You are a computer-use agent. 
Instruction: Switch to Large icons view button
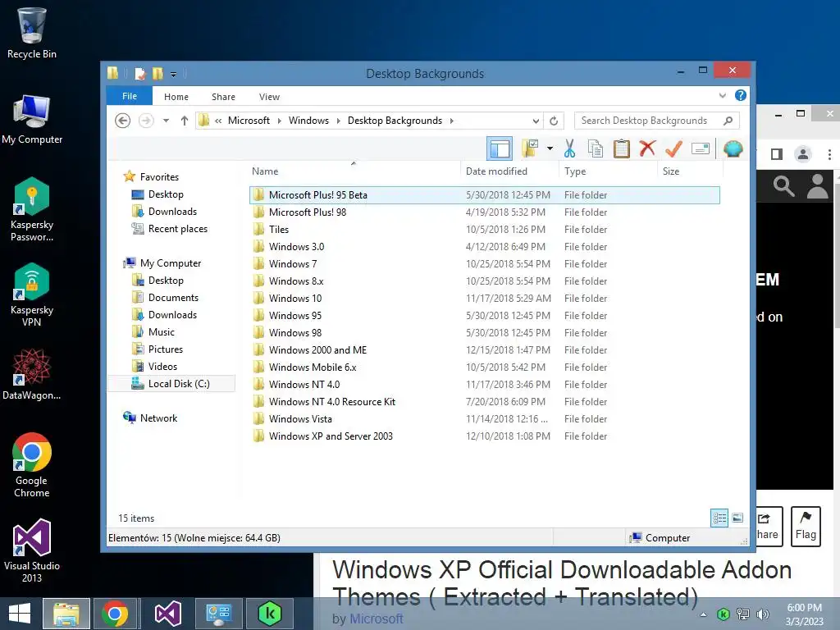737,518
